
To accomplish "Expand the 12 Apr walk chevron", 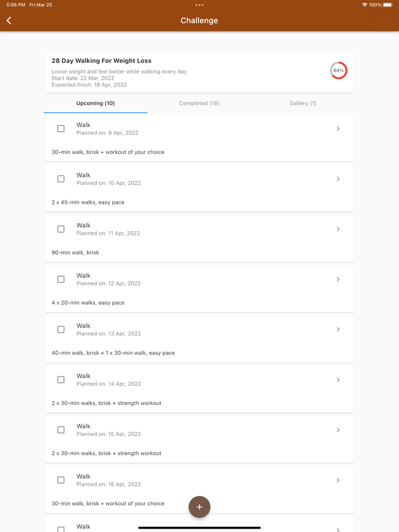I will [x=338, y=279].
